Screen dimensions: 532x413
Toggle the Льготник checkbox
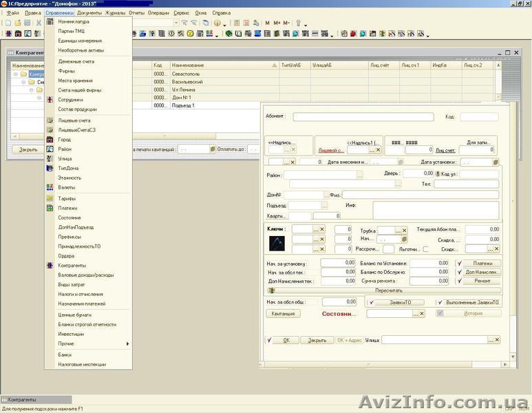(x=425, y=248)
